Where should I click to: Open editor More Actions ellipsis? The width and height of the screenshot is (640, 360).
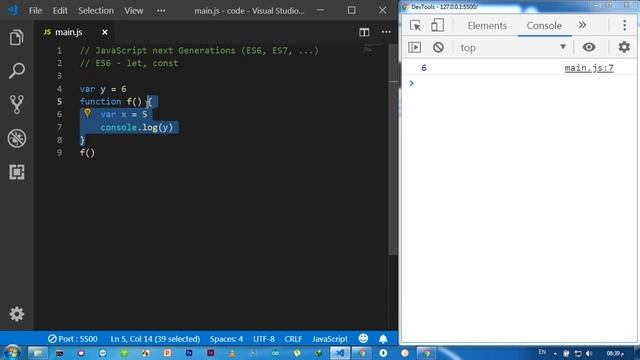pos(386,32)
